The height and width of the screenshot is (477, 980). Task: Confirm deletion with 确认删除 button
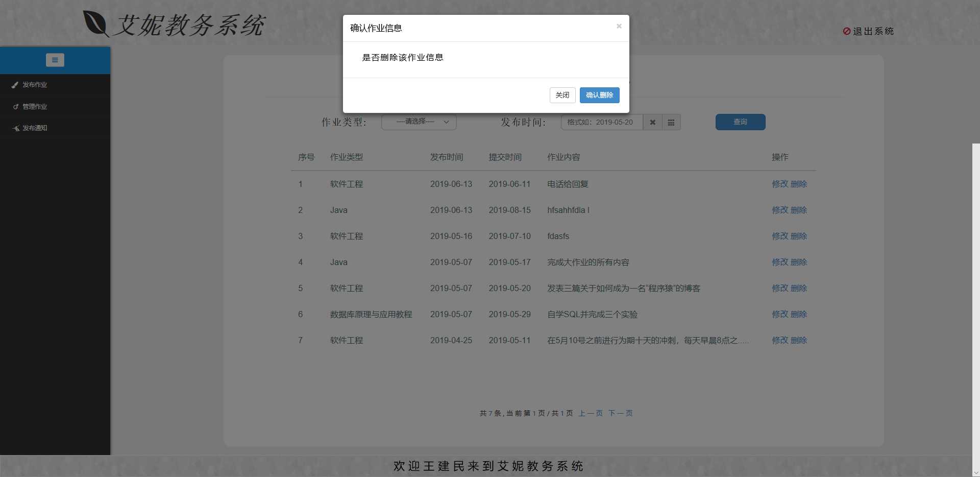click(599, 95)
